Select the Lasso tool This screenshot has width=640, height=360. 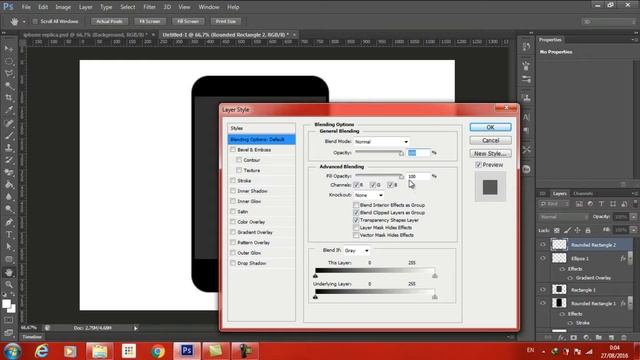tap(9, 73)
